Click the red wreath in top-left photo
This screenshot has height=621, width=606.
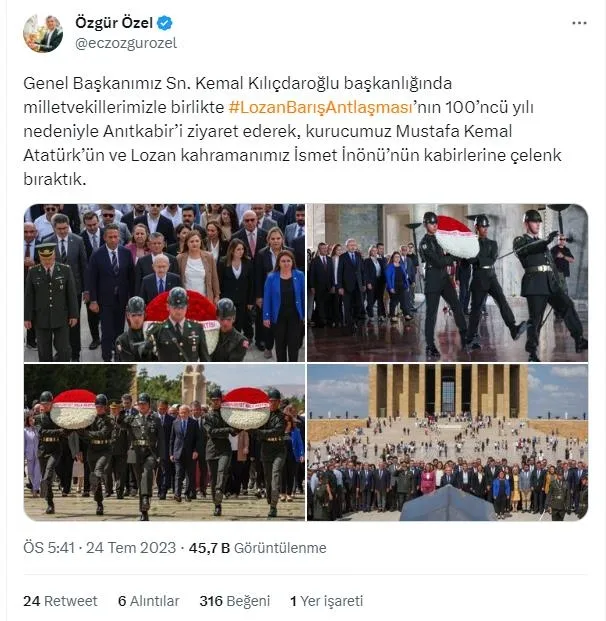180,305
